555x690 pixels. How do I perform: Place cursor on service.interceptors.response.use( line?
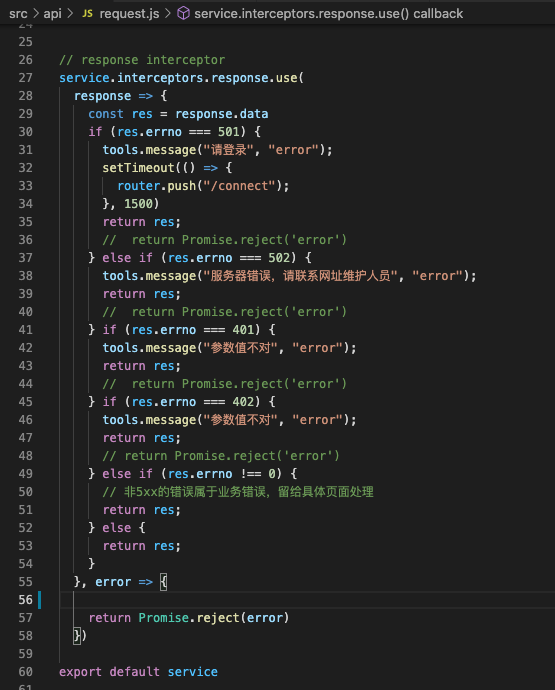coord(181,78)
